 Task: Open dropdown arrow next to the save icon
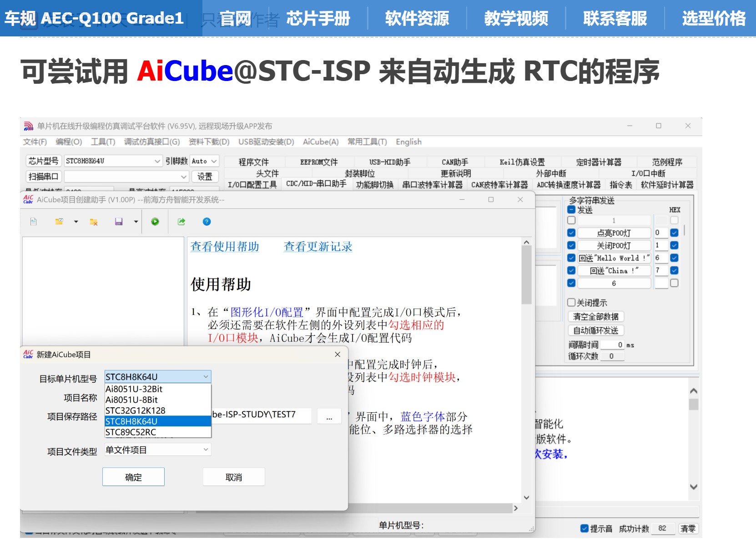coord(136,222)
